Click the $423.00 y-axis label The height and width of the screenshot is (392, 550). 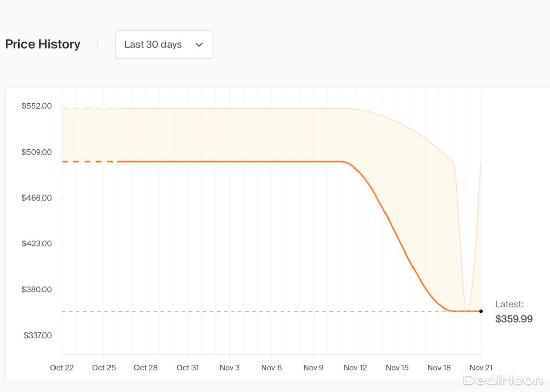click(37, 244)
